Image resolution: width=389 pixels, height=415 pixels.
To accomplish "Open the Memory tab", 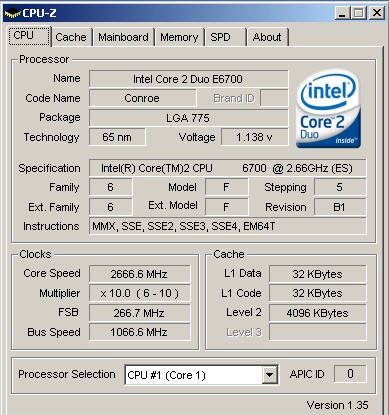I will (x=179, y=37).
